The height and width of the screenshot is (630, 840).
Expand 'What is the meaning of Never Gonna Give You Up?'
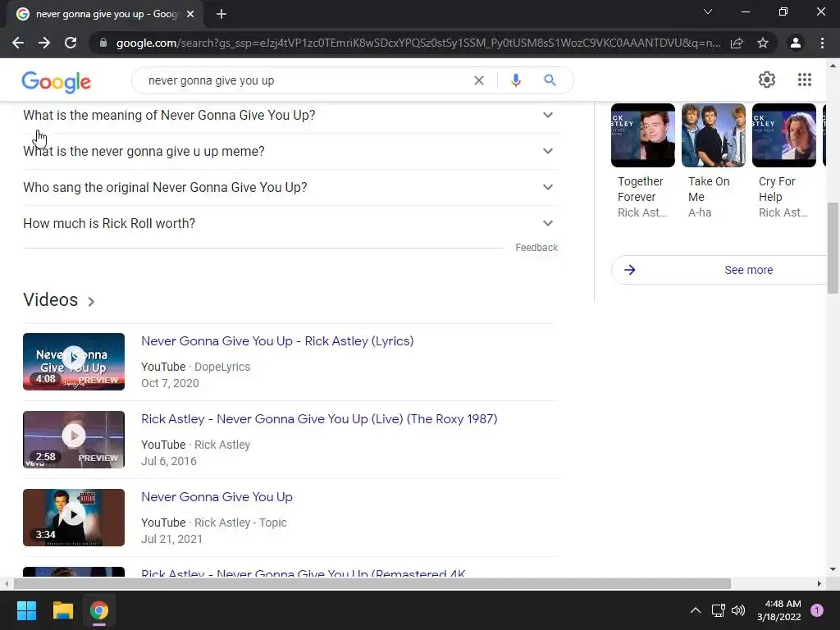290,115
